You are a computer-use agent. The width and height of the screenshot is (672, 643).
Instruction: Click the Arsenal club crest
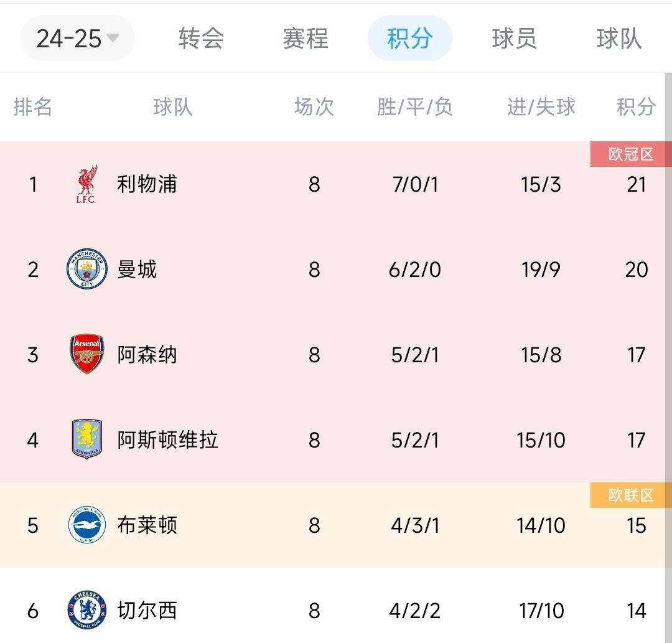click(86, 355)
